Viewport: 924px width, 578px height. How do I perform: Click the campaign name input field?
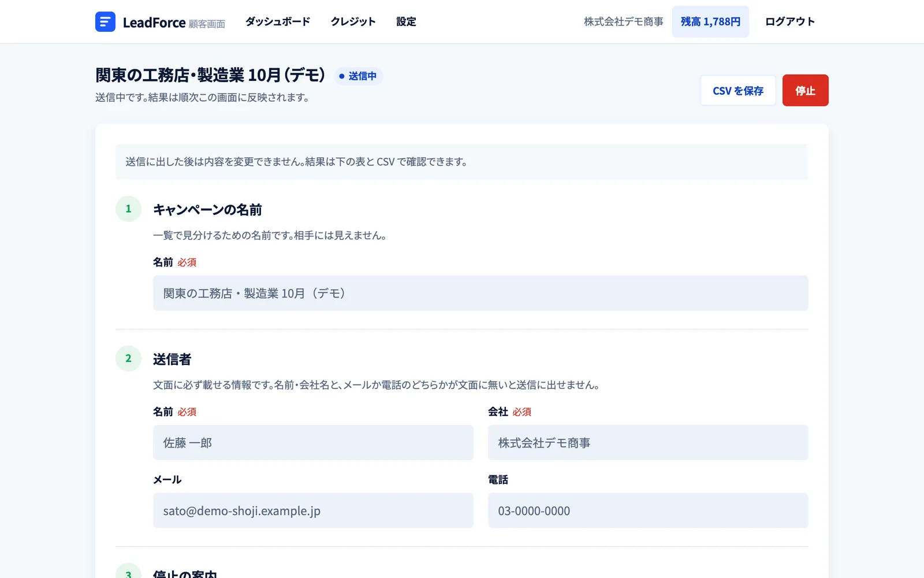click(480, 293)
